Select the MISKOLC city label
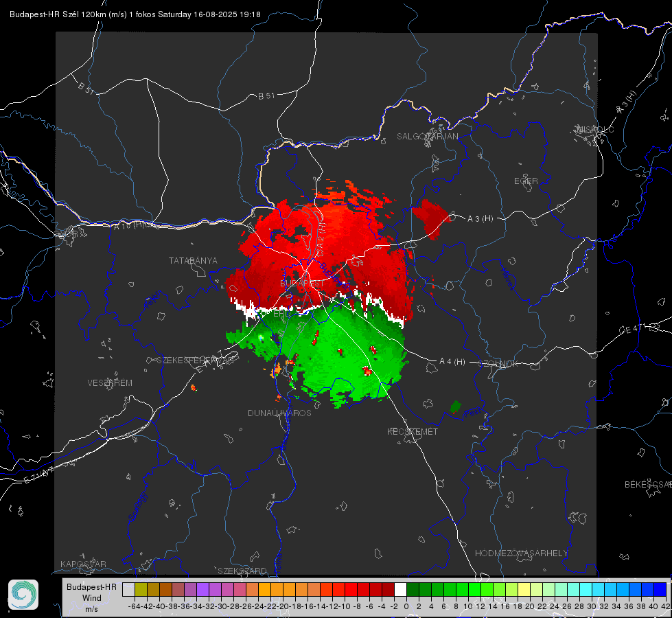 tap(595, 129)
